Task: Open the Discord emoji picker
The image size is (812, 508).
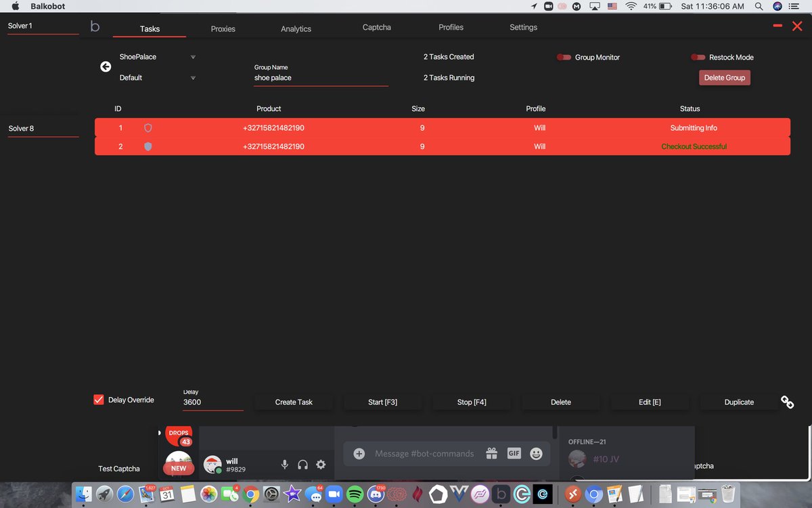Action: point(537,454)
